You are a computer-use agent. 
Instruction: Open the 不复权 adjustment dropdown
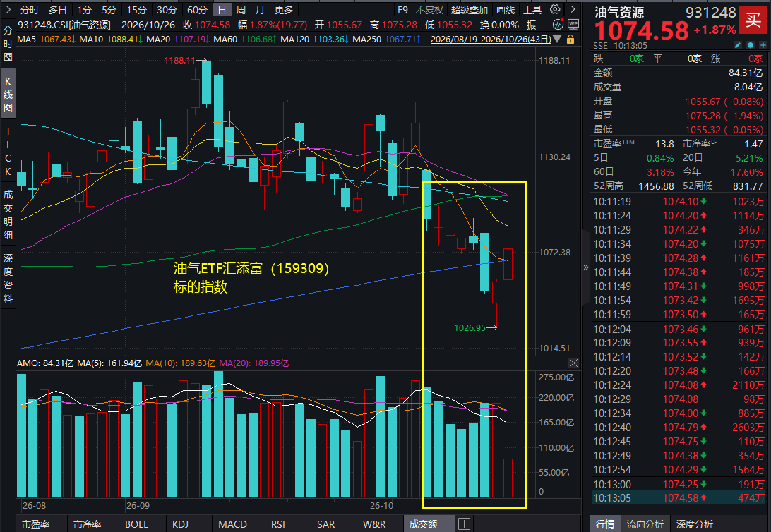click(x=429, y=10)
